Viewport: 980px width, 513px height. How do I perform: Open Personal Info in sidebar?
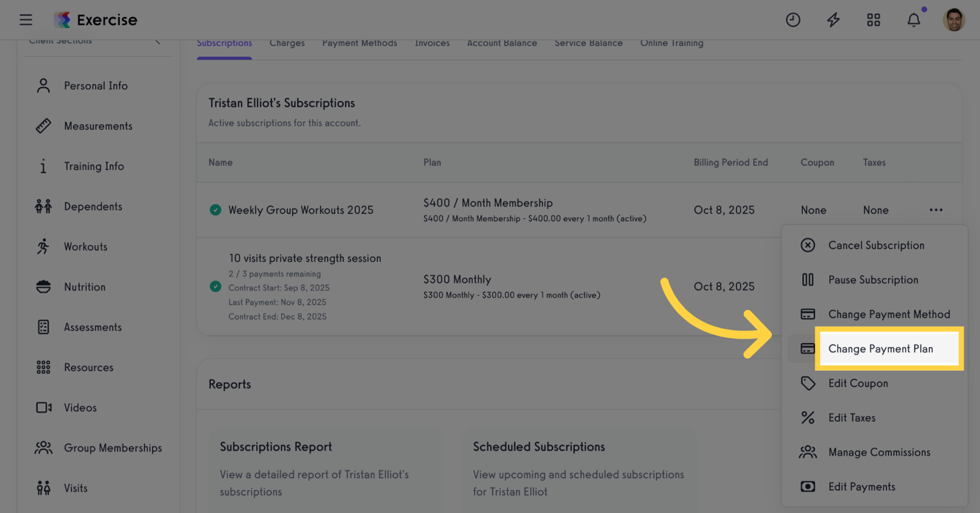[x=95, y=86]
